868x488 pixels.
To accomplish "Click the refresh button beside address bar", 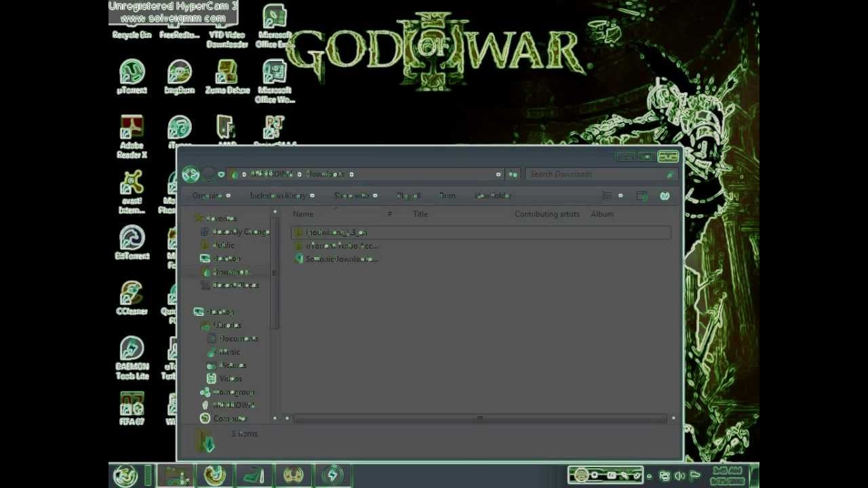I will point(513,174).
